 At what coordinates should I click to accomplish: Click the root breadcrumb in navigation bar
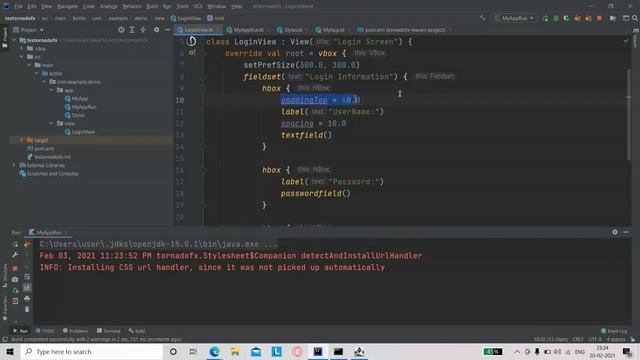click(x=216, y=18)
